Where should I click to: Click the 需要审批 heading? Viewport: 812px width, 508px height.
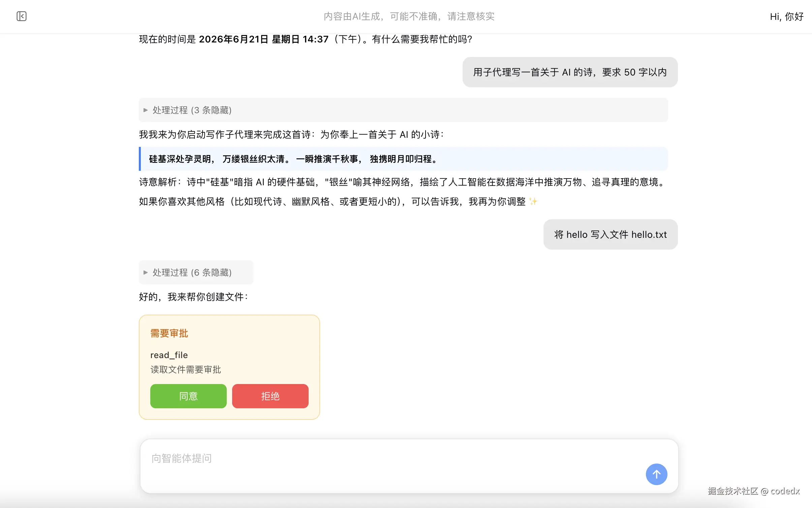pyautogui.click(x=169, y=334)
